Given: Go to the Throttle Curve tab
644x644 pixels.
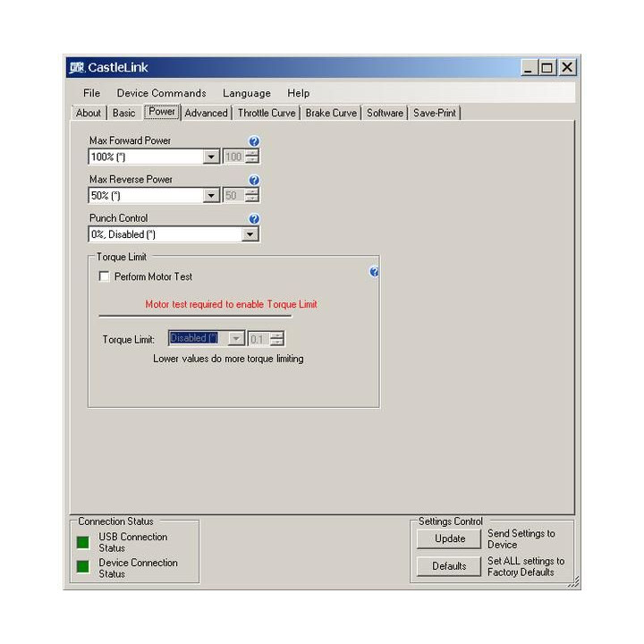Looking at the screenshot, I should click(267, 113).
